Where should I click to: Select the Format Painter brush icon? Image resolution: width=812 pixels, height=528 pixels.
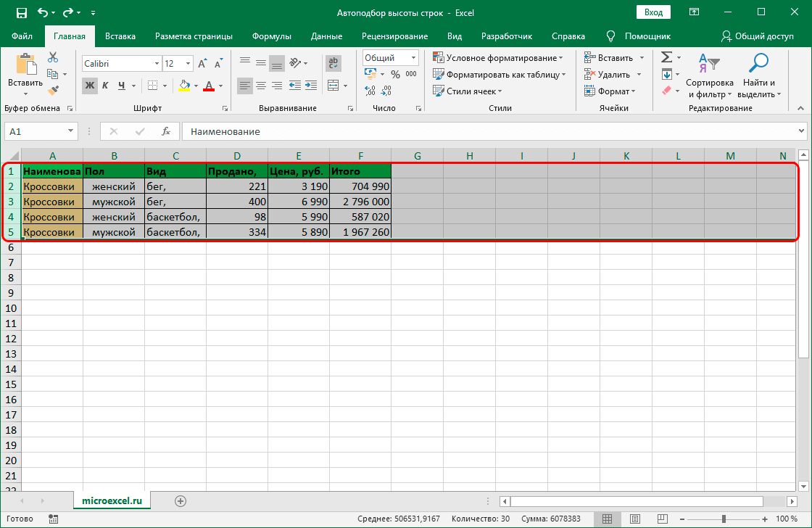click(x=53, y=90)
